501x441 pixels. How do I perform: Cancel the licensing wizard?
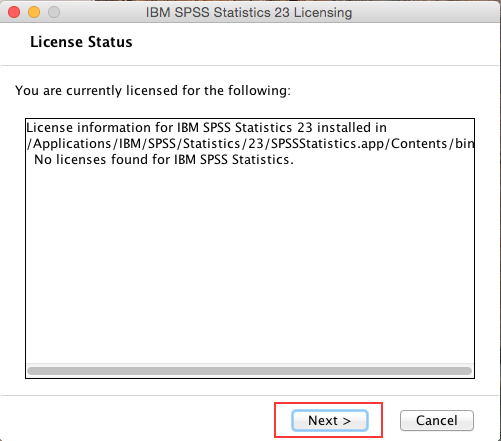click(437, 420)
